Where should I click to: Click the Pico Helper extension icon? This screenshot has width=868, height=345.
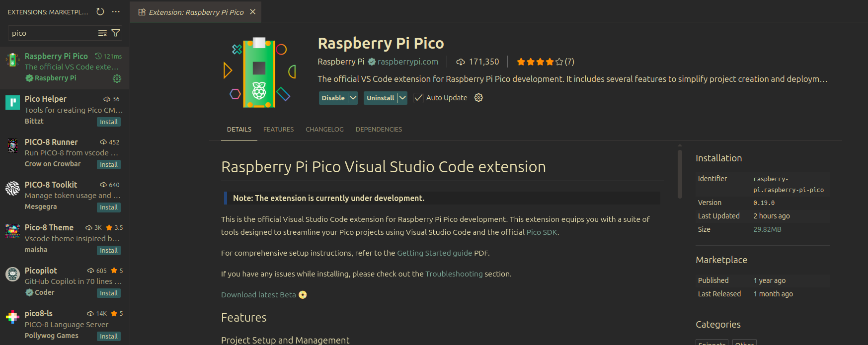tap(12, 102)
